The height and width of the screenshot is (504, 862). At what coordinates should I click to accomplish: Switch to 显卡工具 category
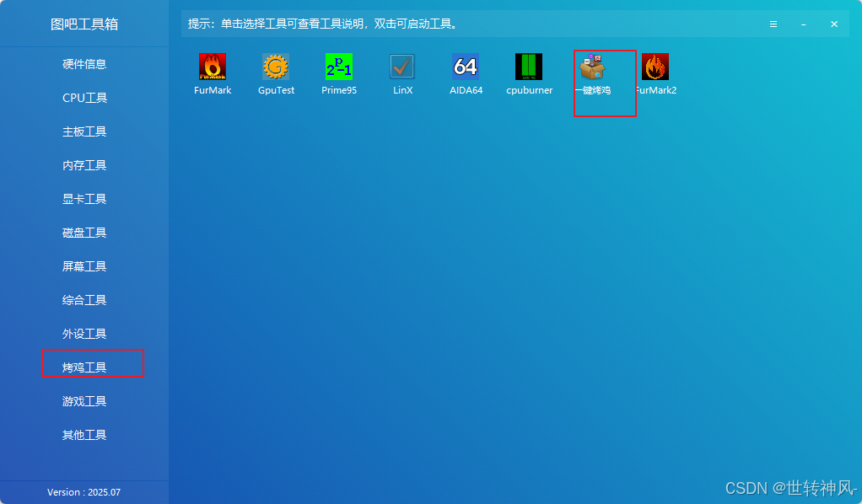pos(84,199)
